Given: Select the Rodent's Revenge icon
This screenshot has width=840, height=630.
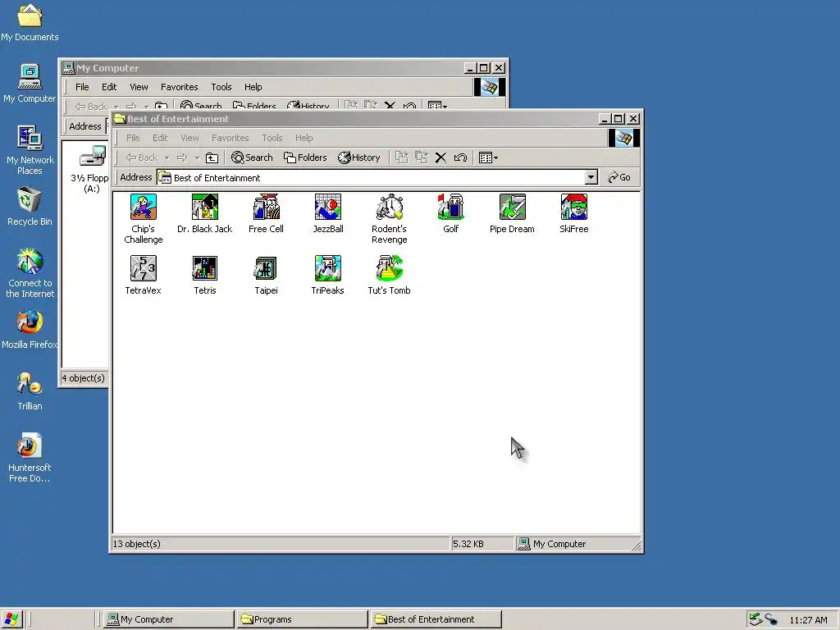Looking at the screenshot, I should [390, 208].
